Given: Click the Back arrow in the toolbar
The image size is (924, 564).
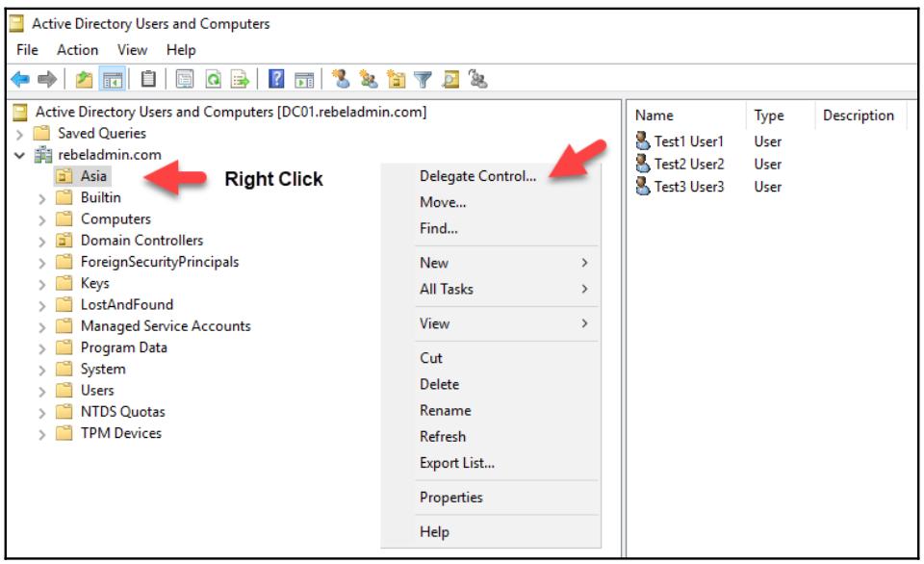Looking at the screenshot, I should coord(18,81).
